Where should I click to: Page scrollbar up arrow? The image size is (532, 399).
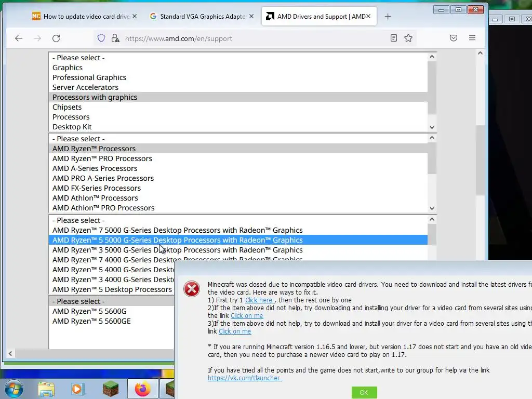(x=480, y=53)
